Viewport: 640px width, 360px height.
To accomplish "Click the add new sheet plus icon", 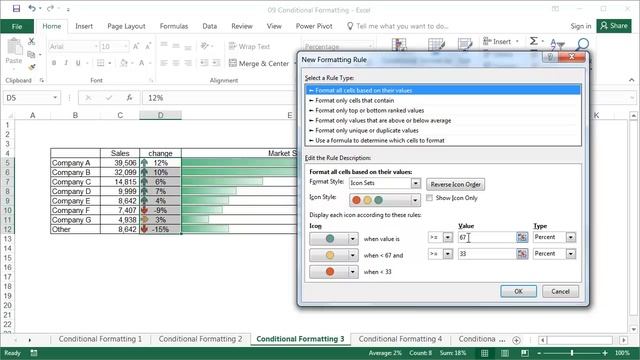I will [x=516, y=340].
